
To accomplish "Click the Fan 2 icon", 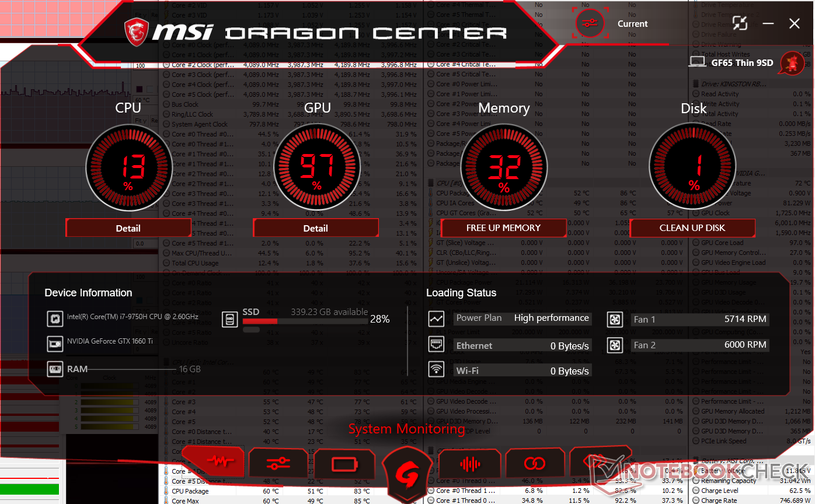I will [x=615, y=345].
